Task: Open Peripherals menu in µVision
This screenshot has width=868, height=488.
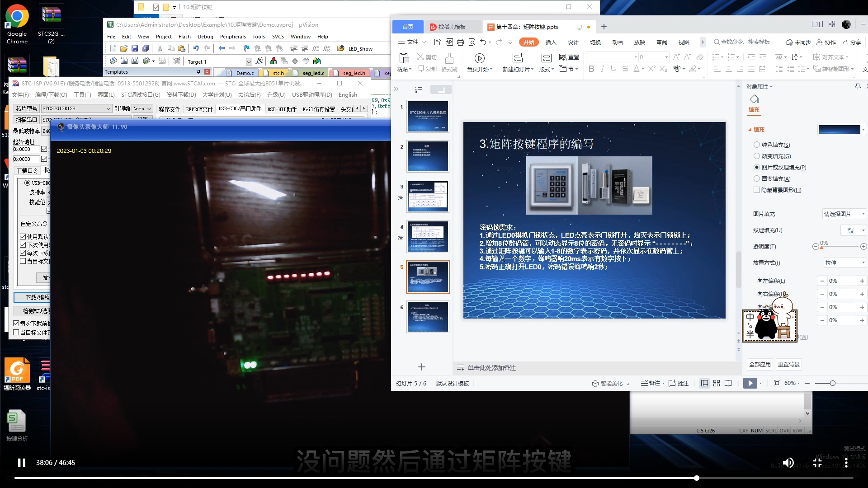Action: (x=233, y=37)
